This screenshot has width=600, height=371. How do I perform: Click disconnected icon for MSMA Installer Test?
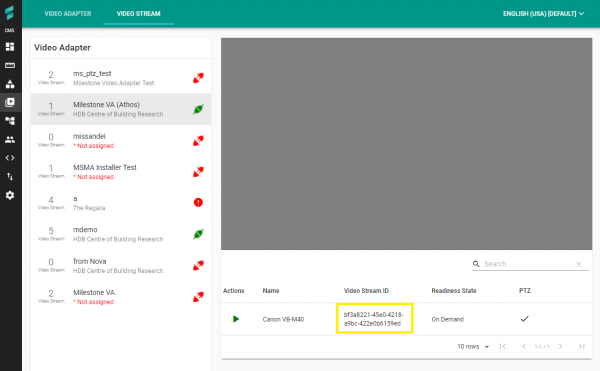[x=198, y=172]
